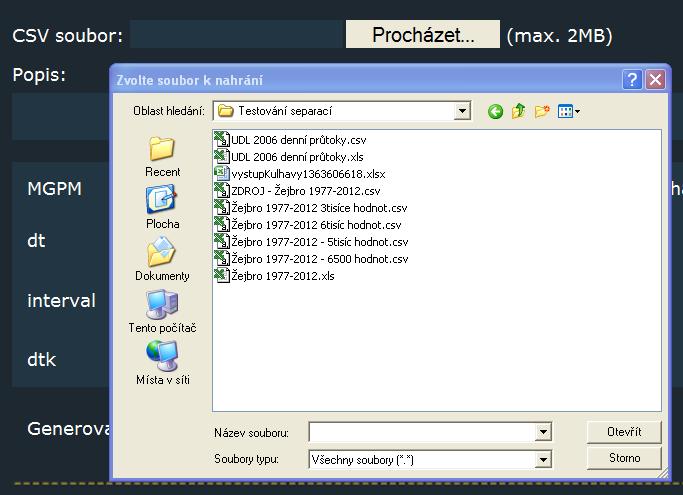This screenshot has width=683, height=495.
Task: Click the Otevřít button
Action: click(x=624, y=432)
